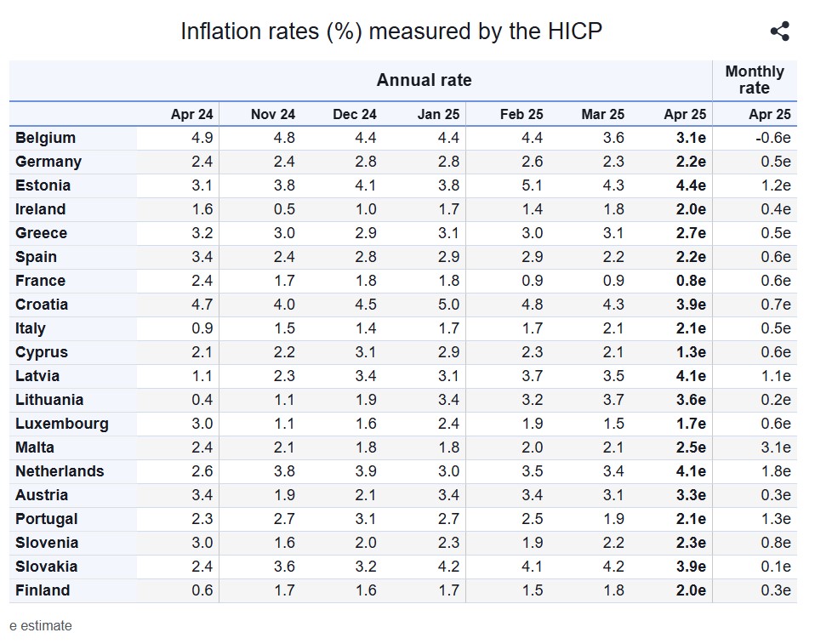Select the Finland row label

point(43,590)
